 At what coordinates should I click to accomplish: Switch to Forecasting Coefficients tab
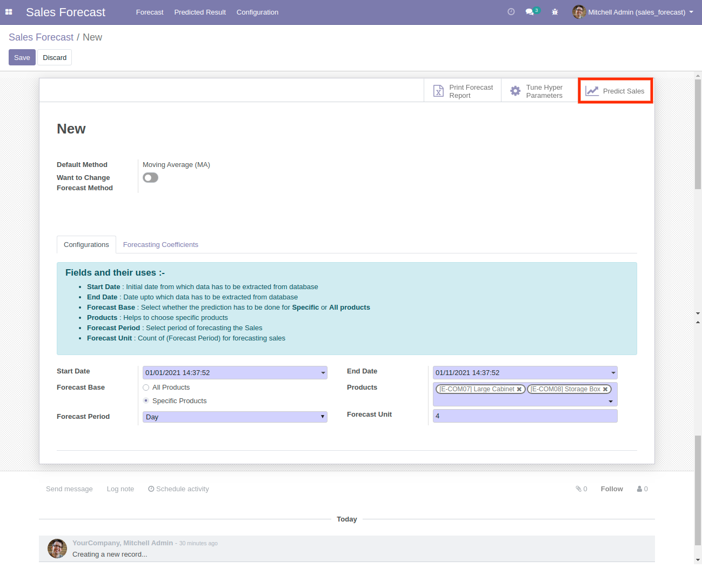(x=161, y=245)
